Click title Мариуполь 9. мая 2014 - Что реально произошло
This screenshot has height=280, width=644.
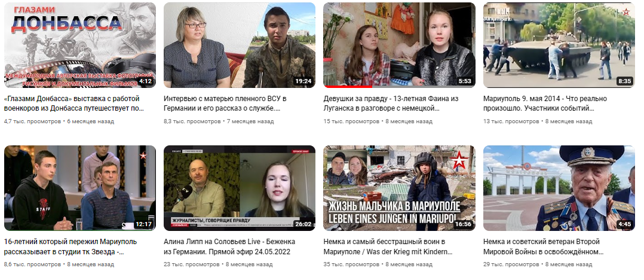click(x=545, y=104)
